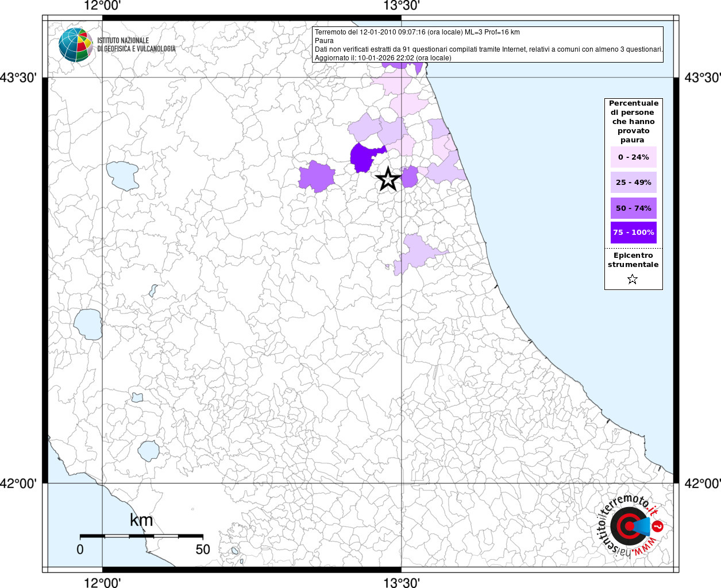
Task: Click the medium purple municipality west of the epicenter
Action: pyautogui.click(x=317, y=176)
